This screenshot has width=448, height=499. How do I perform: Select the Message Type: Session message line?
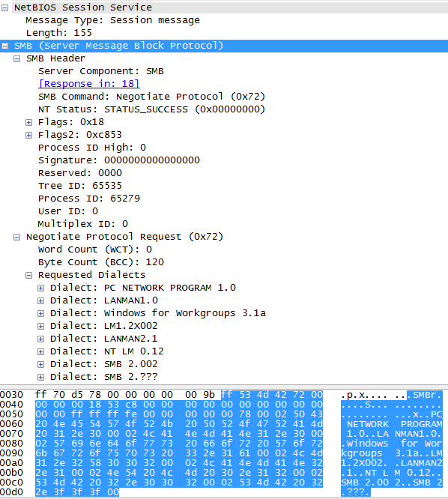point(112,20)
